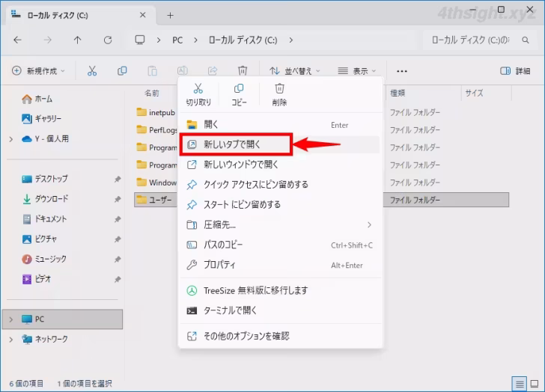
Task: Refresh the current folder view
Action: coord(108,40)
